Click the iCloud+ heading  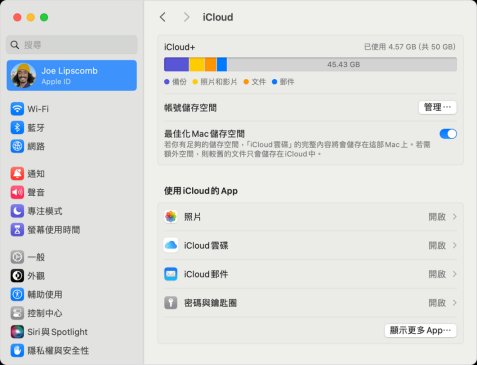point(179,47)
